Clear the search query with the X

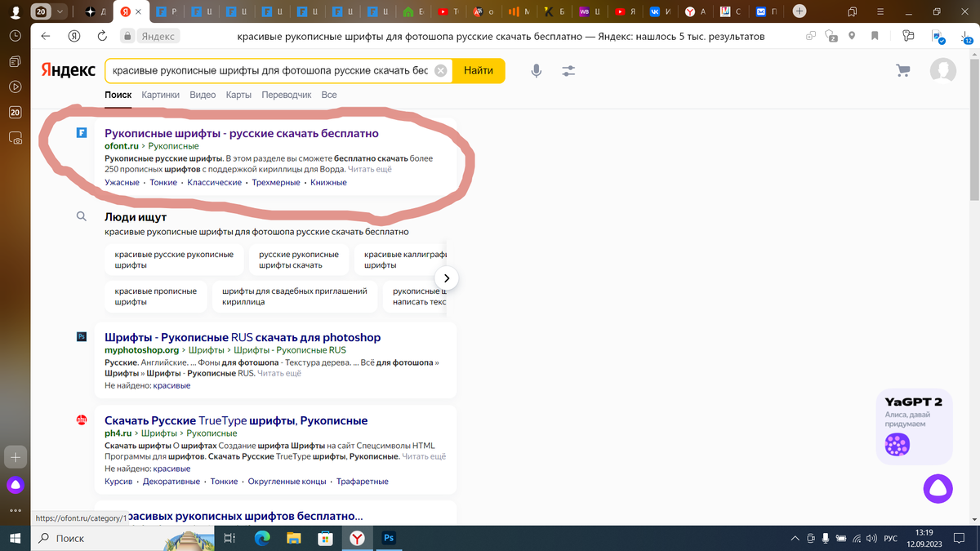(x=439, y=70)
